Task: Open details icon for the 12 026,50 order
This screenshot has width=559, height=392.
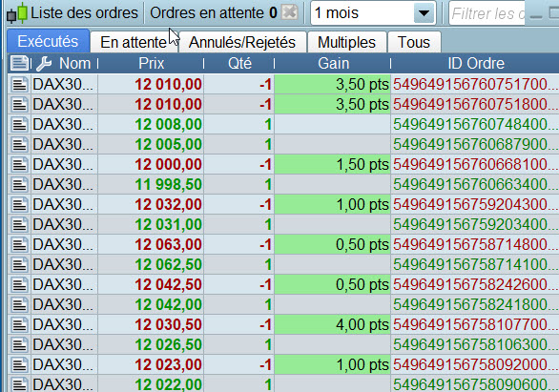Action: pos(19,344)
